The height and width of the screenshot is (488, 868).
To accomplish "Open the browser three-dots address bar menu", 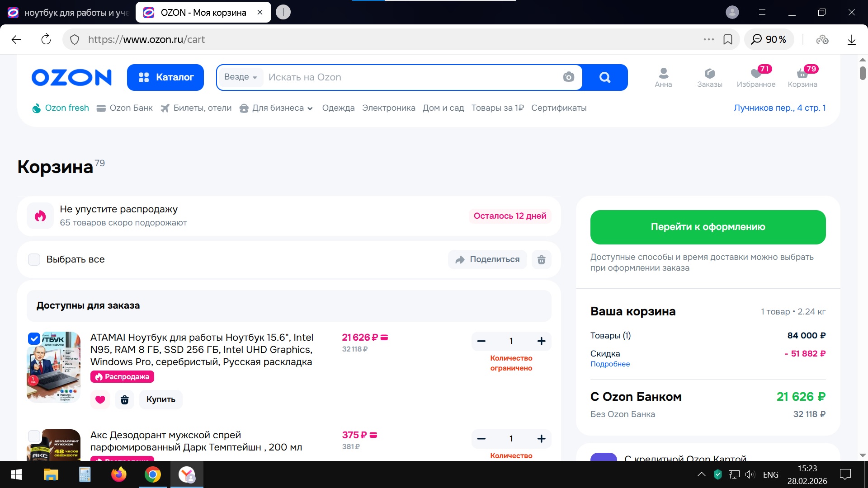I will 708,40.
